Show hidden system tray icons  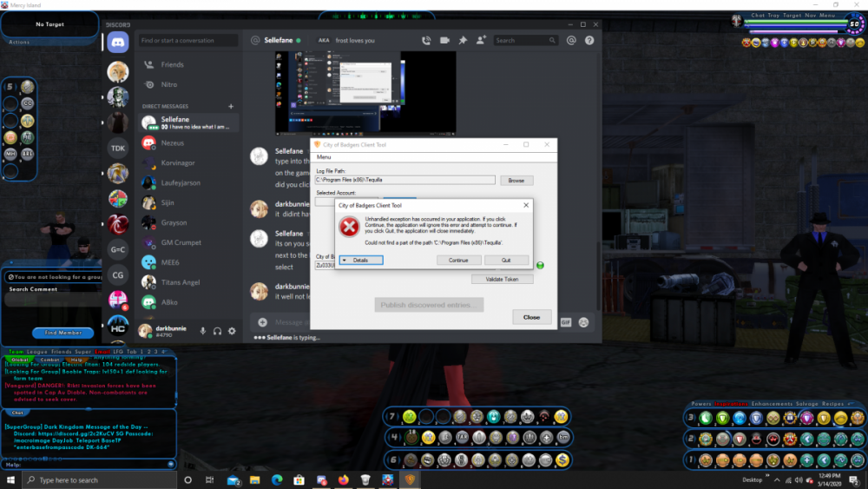click(x=777, y=480)
